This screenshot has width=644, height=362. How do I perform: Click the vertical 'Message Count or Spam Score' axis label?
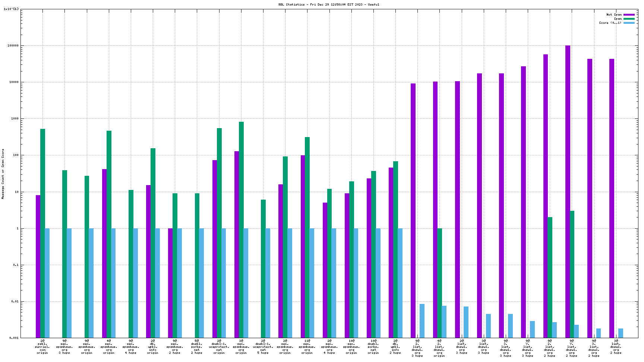coord(3,174)
